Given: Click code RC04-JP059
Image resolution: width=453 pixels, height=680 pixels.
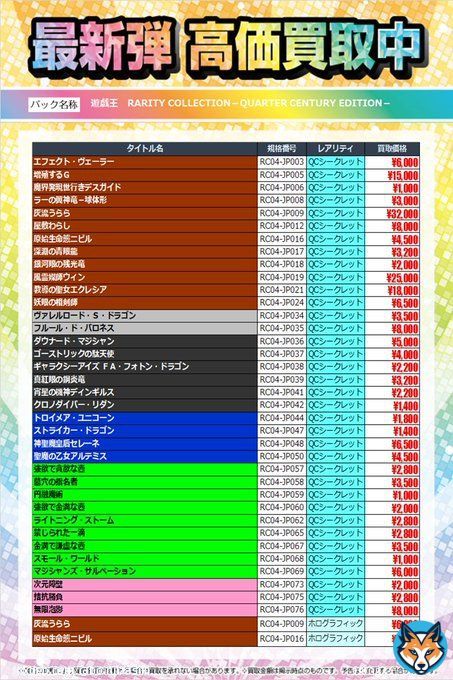Looking at the screenshot, I should pyautogui.click(x=282, y=494).
